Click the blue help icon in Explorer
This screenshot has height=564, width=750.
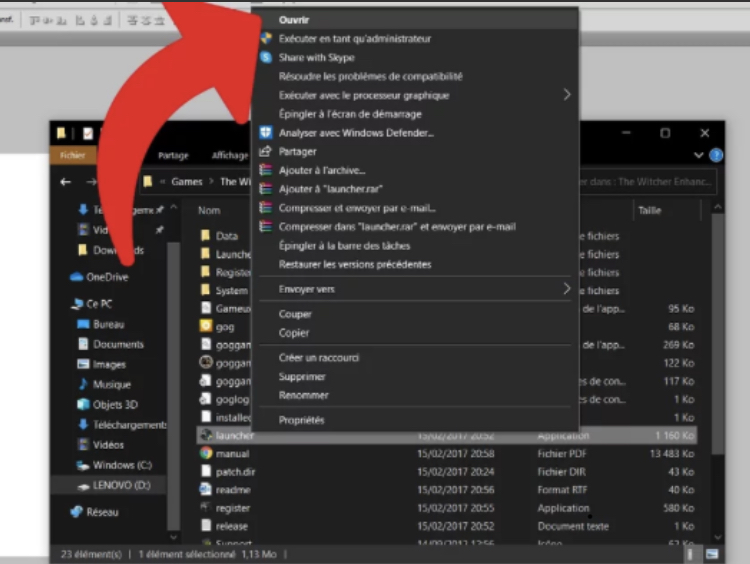[x=715, y=156]
